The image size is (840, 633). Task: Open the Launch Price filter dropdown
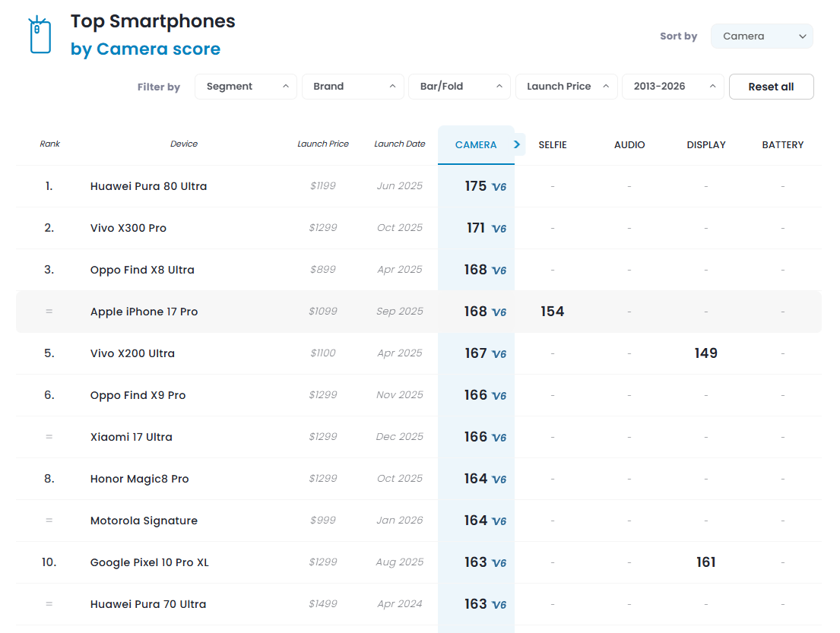point(566,86)
